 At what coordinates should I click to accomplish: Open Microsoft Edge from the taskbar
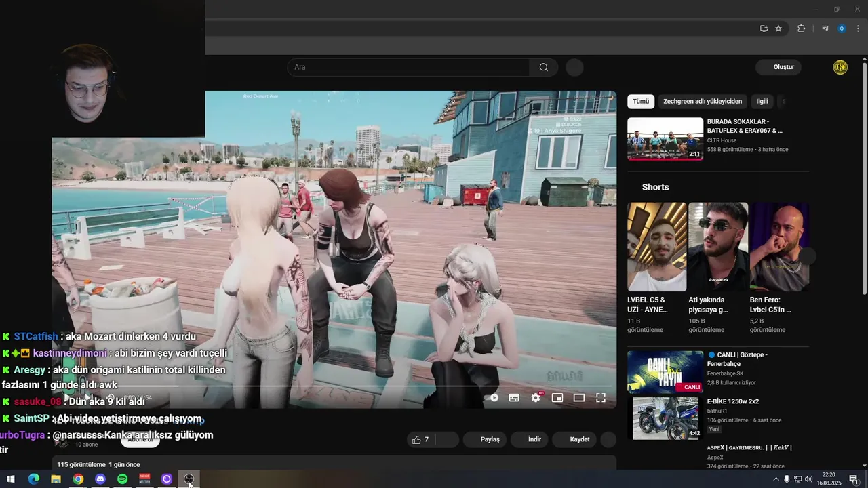click(33, 479)
